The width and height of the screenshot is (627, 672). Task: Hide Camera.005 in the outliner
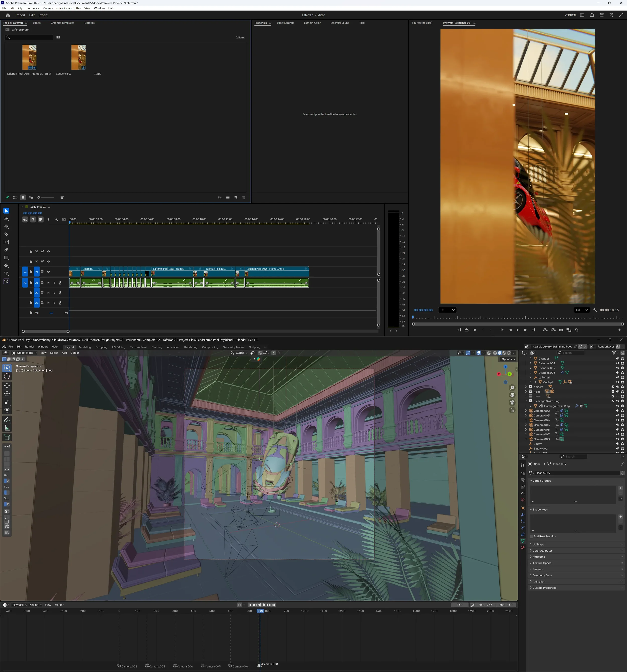coord(617,425)
